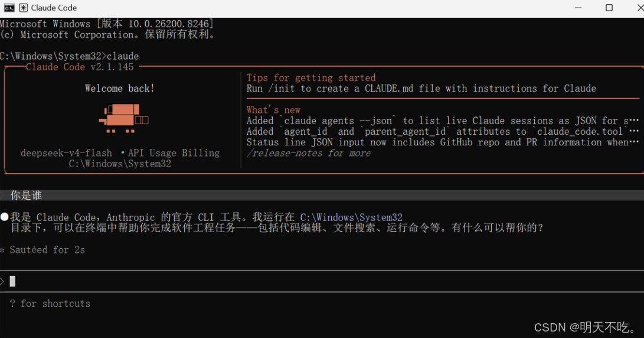Click the 'Microsoft Windows [版本 10.0.26200.8246]' line

[107, 24]
